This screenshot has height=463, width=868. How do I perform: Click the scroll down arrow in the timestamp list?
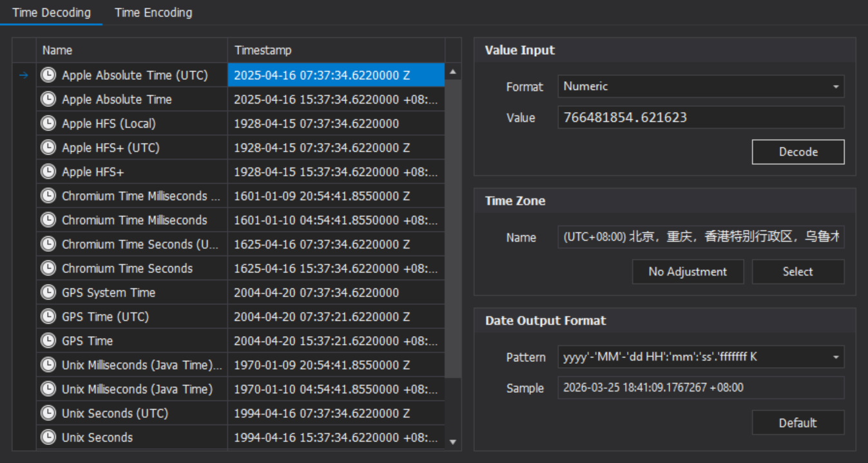[x=453, y=442]
